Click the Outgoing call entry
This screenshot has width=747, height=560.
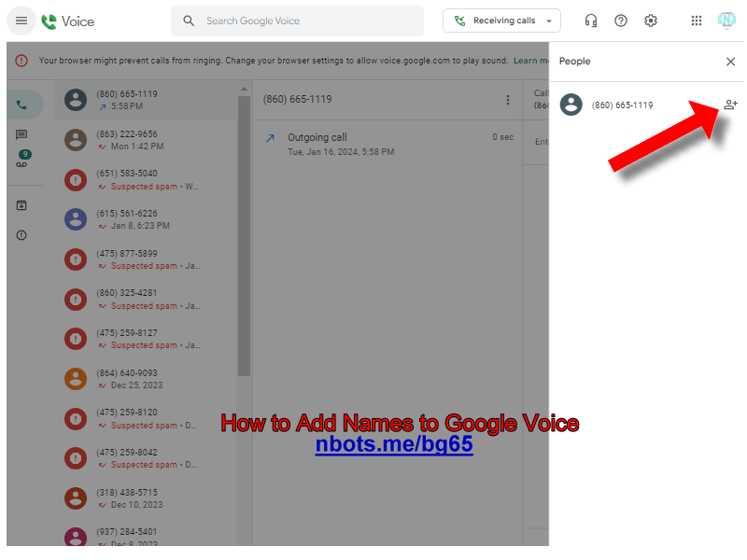coord(388,145)
